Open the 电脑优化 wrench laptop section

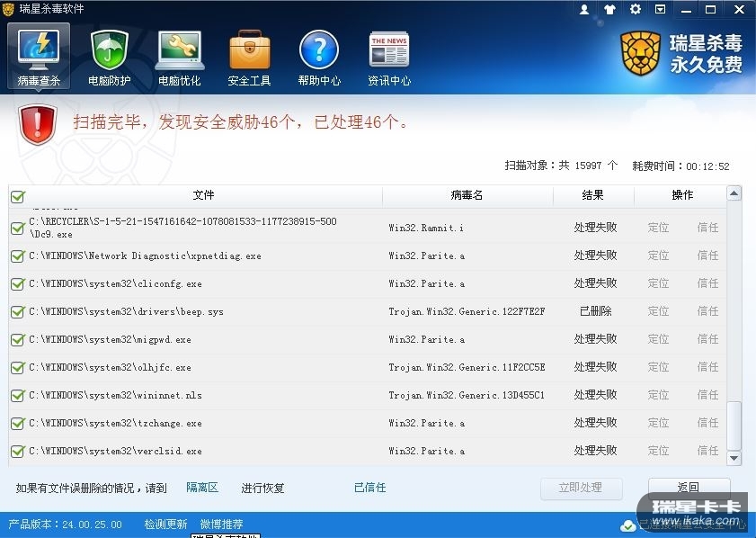tap(180, 57)
